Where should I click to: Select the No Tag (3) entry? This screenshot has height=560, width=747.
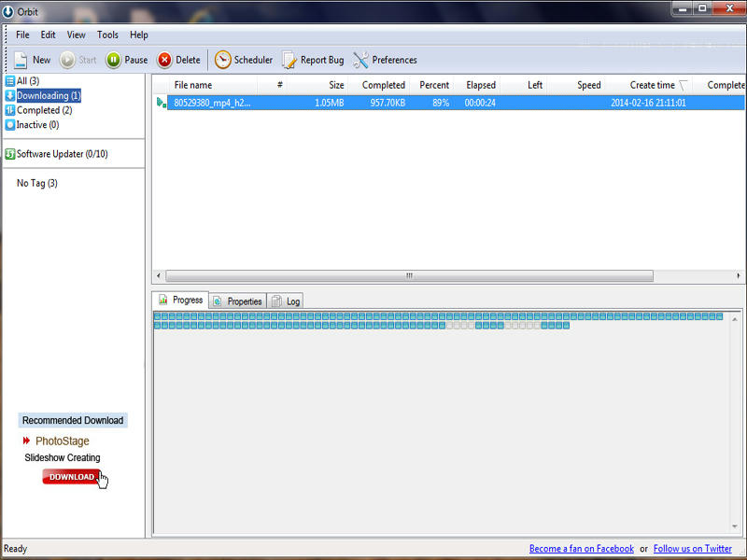coord(36,183)
